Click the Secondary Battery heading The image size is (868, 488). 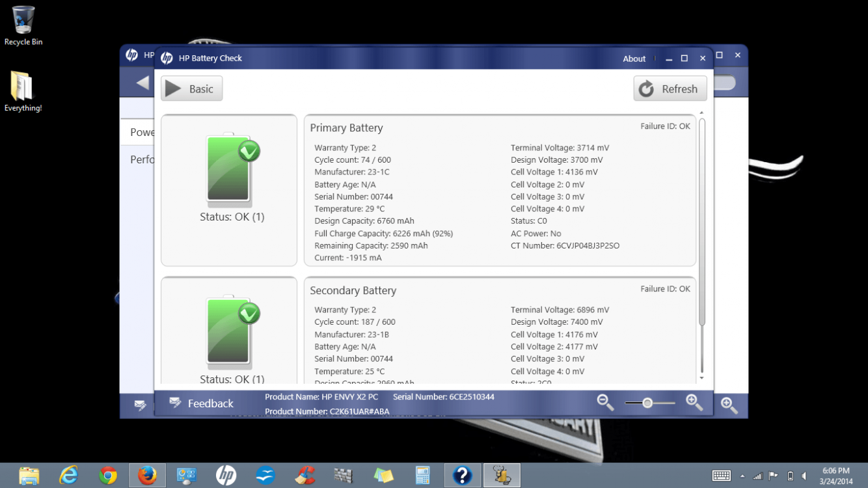353,291
